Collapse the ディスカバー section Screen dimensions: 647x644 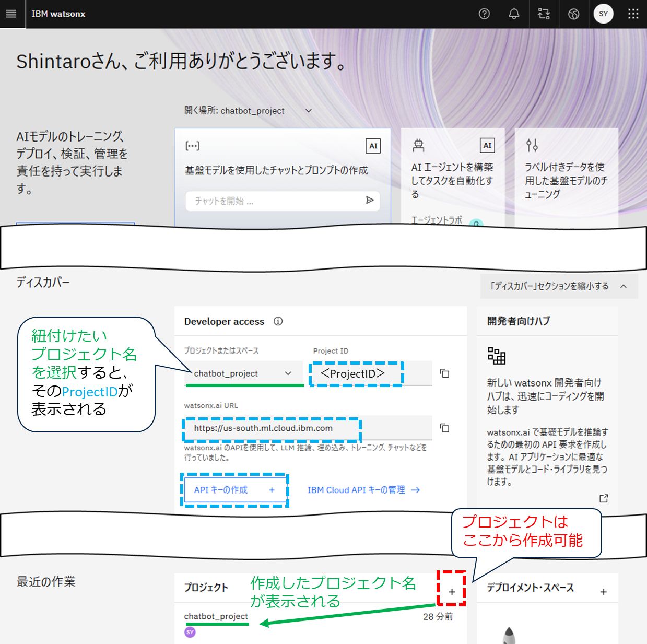point(559,286)
